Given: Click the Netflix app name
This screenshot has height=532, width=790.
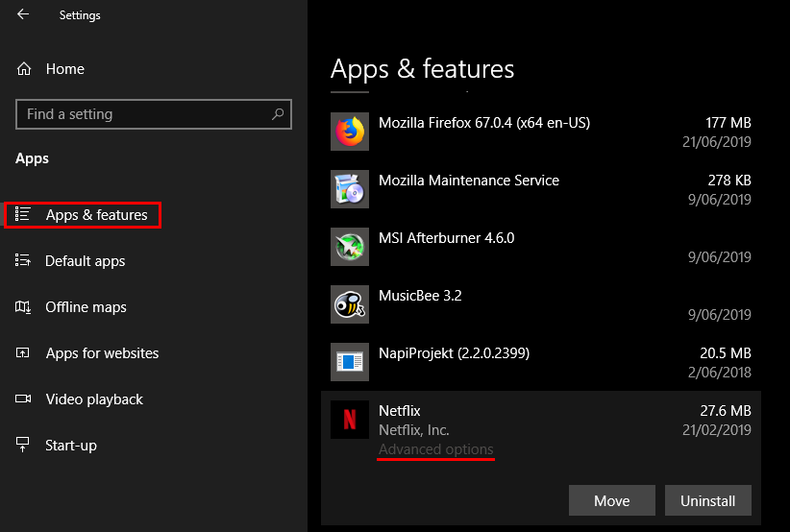Looking at the screenshot, I should point(400,411).
